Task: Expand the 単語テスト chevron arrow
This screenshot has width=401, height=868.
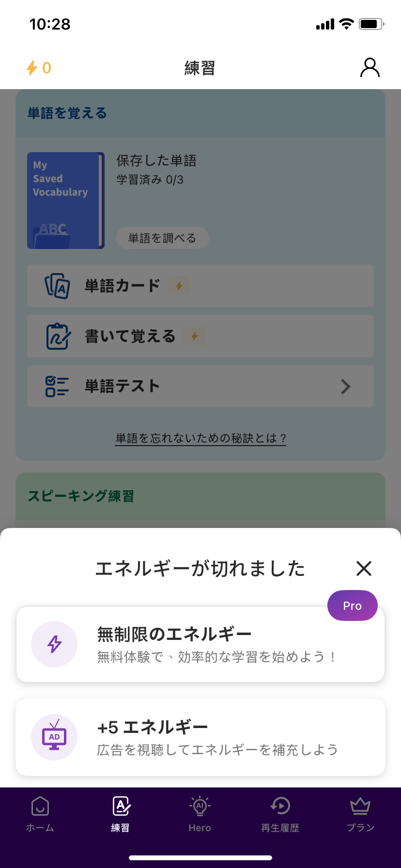Action: [345, 387]
